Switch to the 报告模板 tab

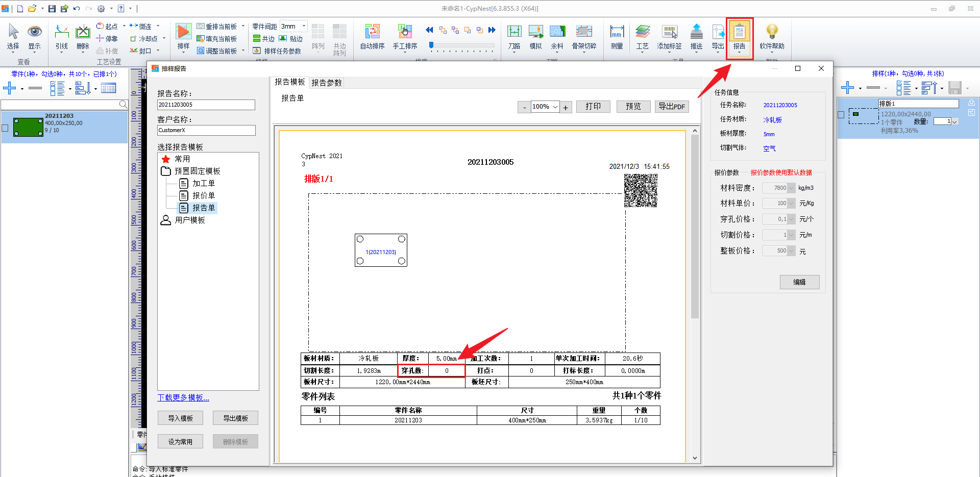coord(290,82)
